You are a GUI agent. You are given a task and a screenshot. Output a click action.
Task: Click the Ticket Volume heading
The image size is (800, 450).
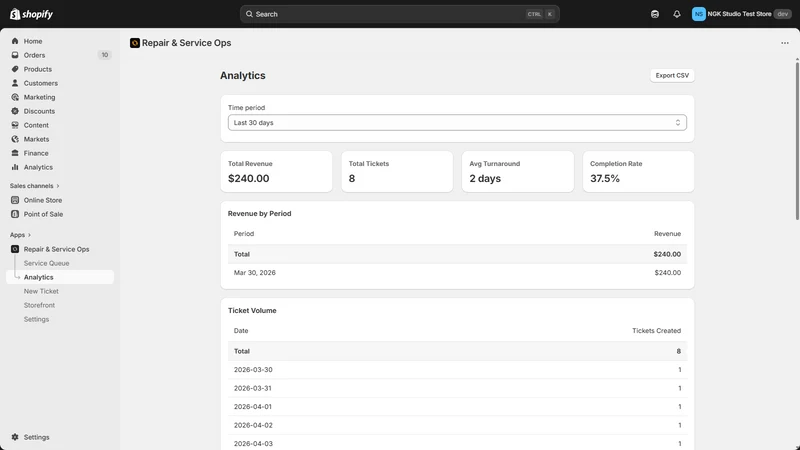[x=252, y=311]
